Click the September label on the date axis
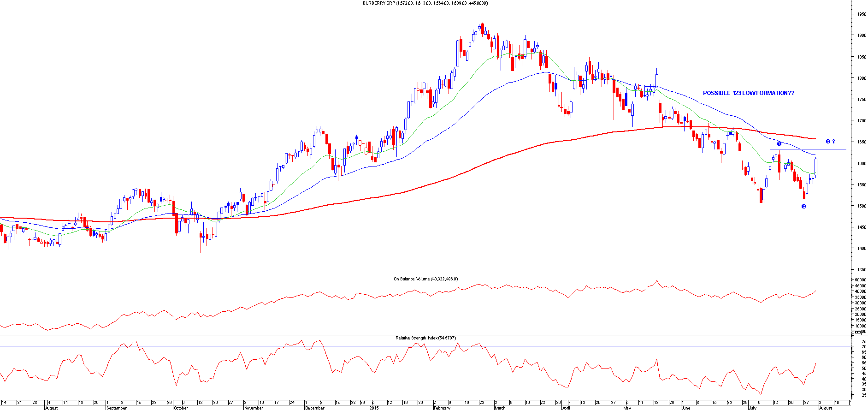This screenshot has height=410, width=868. point(116,408)
